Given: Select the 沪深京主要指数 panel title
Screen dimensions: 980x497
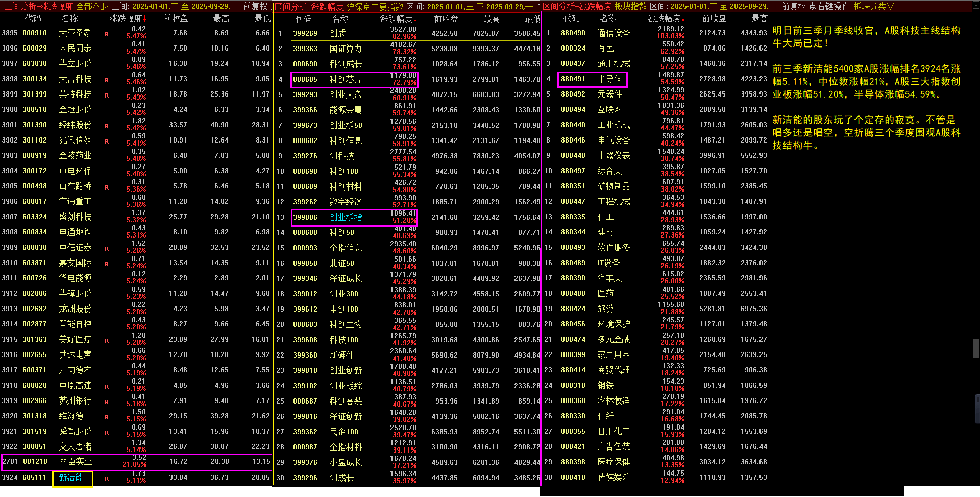Looking at the screenshot, I should (x=375, y=6).
